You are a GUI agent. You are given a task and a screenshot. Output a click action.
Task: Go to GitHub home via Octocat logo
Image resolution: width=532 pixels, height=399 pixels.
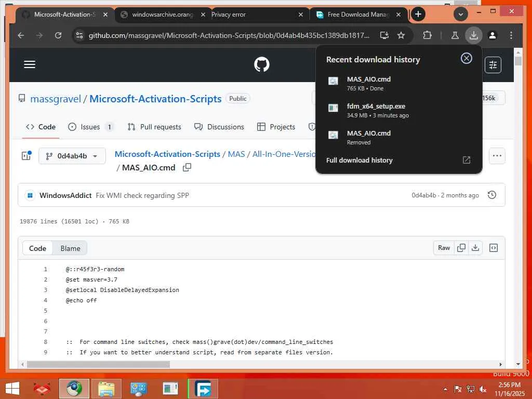(x=262, y=64)
